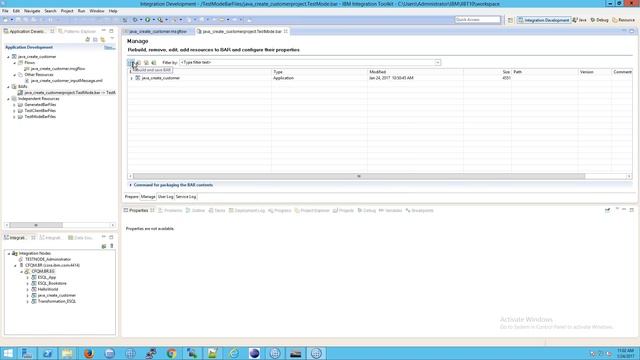Select ESQL_Bookstore in Integration Nodes
640x360 pixels.
tap(52, 283)
